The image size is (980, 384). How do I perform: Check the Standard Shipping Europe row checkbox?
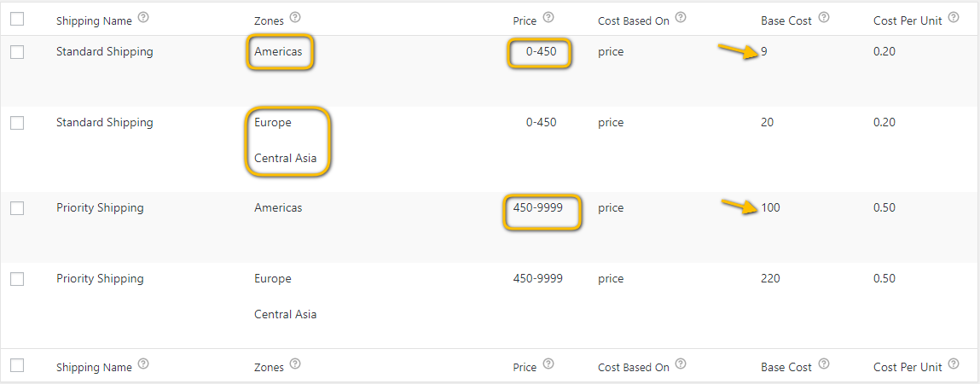[x=17, y=123]
